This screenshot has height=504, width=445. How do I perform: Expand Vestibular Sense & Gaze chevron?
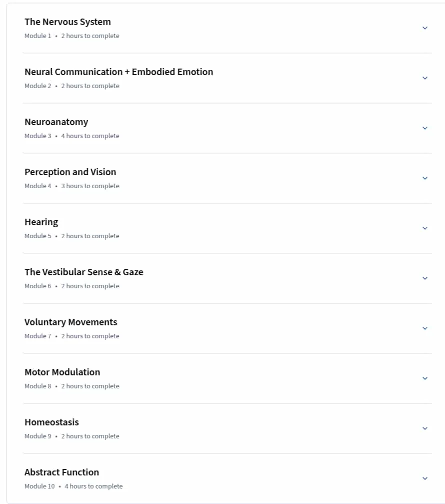tap(425, 278)
